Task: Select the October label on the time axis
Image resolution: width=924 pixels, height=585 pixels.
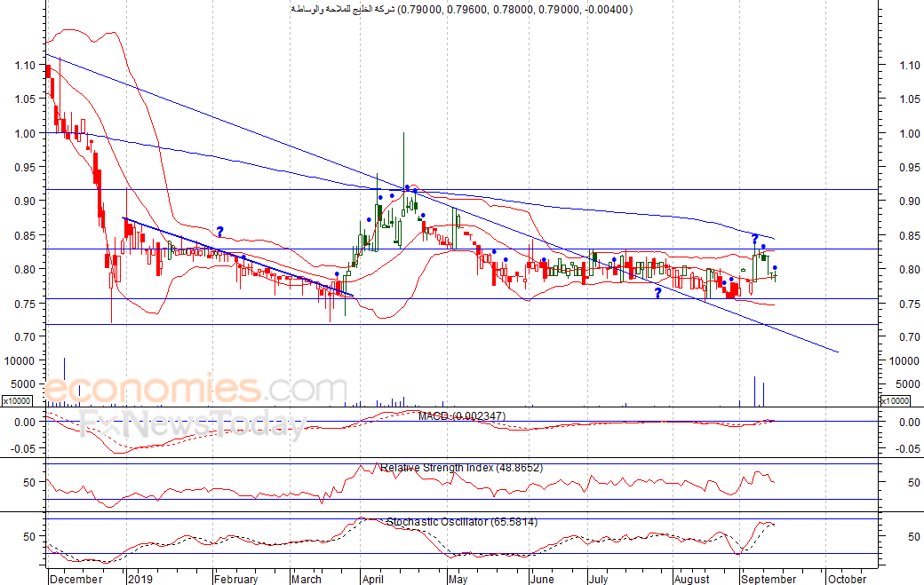Action: 848,579
